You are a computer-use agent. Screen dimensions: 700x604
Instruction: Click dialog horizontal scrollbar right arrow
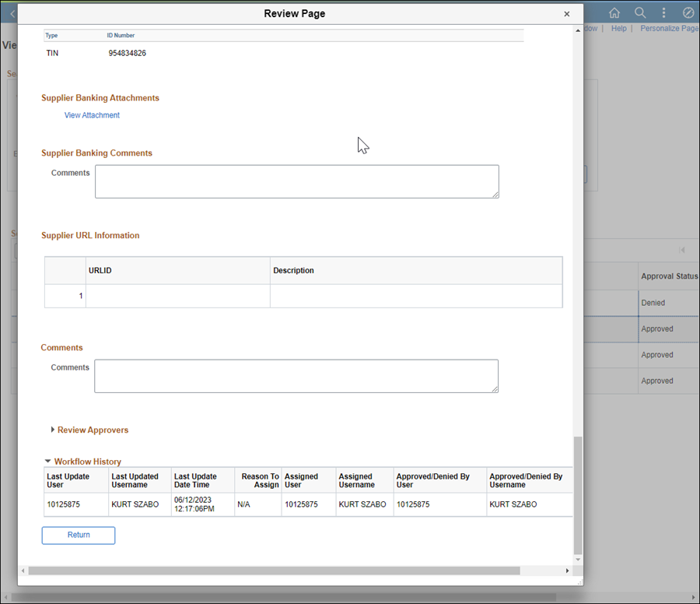[567, 571]
